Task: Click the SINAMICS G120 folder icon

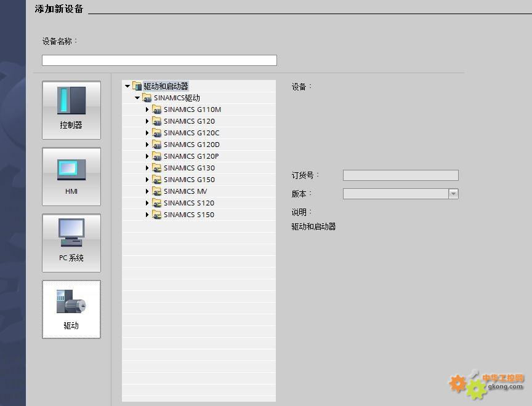Action: pyautogui.click(x=157, y=121)
